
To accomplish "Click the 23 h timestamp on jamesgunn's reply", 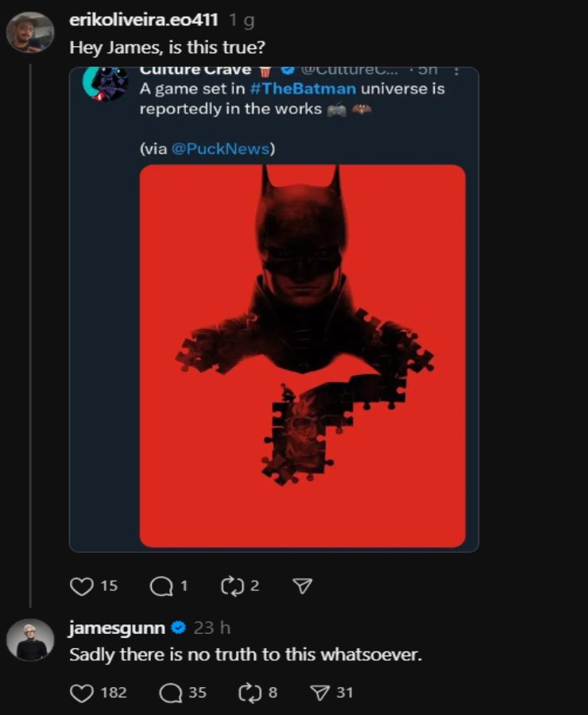I will (x=211, y=628).
